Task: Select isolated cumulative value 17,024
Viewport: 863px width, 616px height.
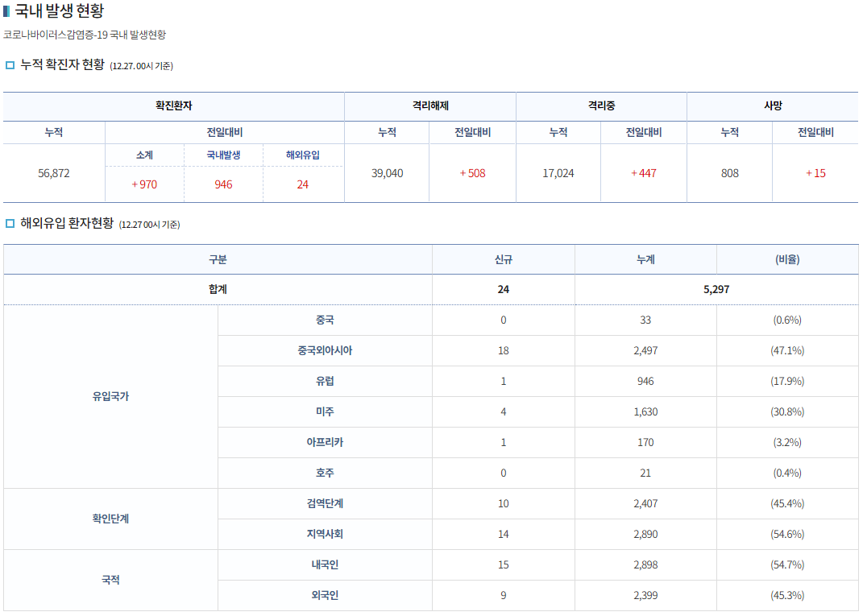Action: pyautogui.click(x=558, y=173)
